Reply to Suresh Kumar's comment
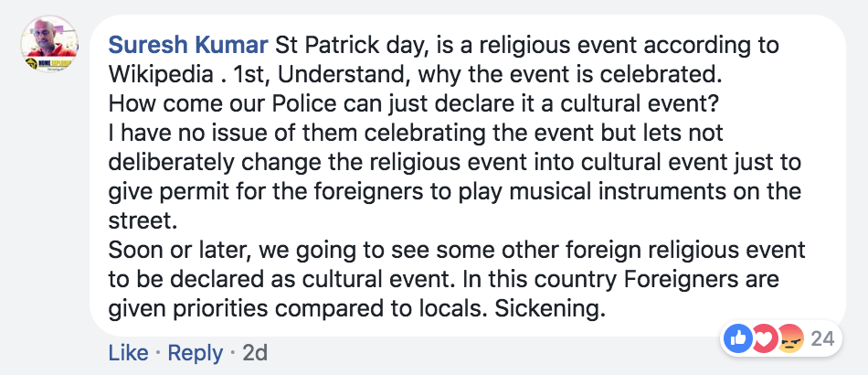Image resolution: width=868 pixels, height=375 pixels. coord(196,353)
